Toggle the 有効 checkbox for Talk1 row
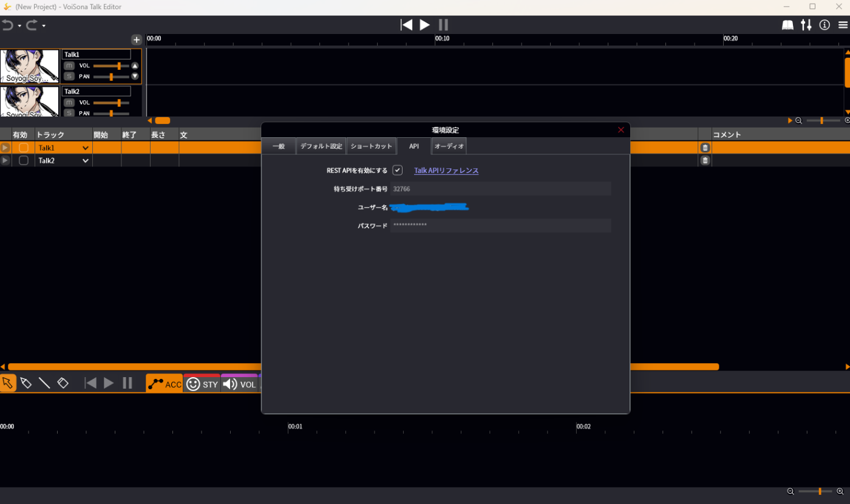The width and height of the screenshot is (850, 504). pos(24,148)
